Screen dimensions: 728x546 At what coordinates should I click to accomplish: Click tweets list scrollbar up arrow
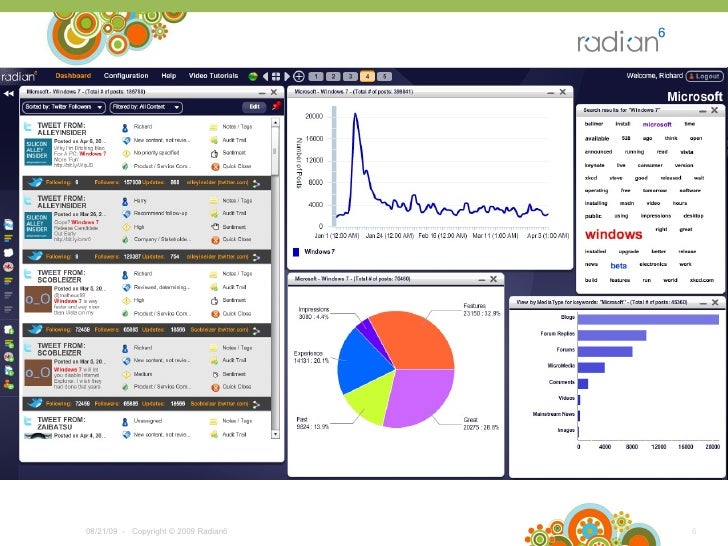coord(275,123)
